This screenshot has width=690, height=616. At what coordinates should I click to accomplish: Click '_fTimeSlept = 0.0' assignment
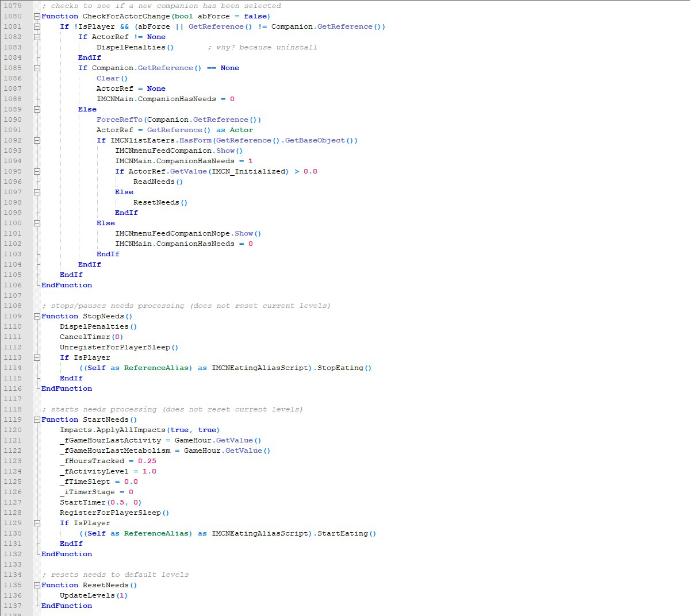click(x=99, y=482)
